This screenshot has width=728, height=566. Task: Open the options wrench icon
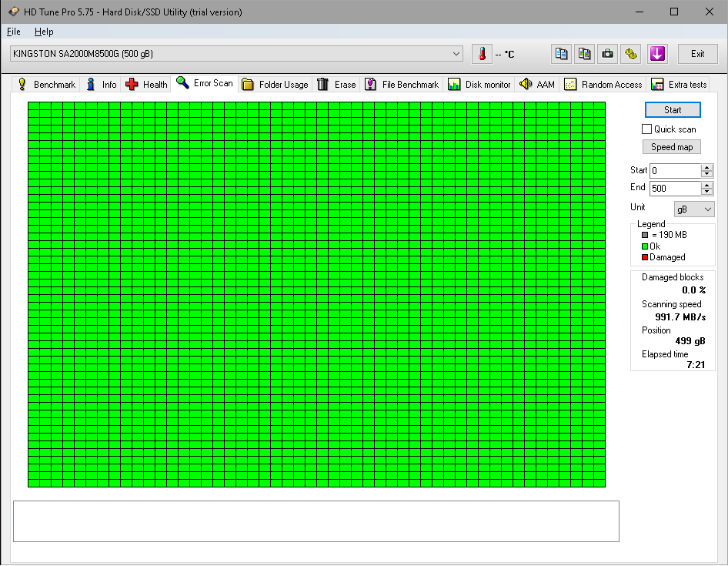pos(630,54)
